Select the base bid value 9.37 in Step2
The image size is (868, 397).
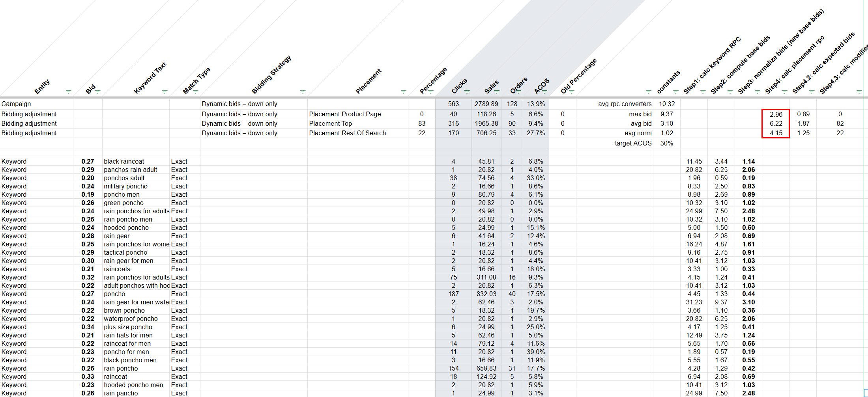[721, 302]
